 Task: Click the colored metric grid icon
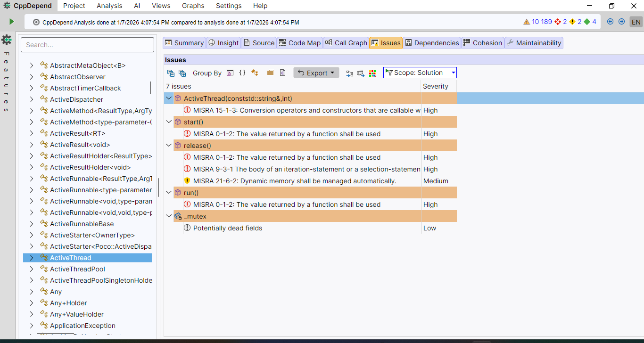[x=372, y=73]
